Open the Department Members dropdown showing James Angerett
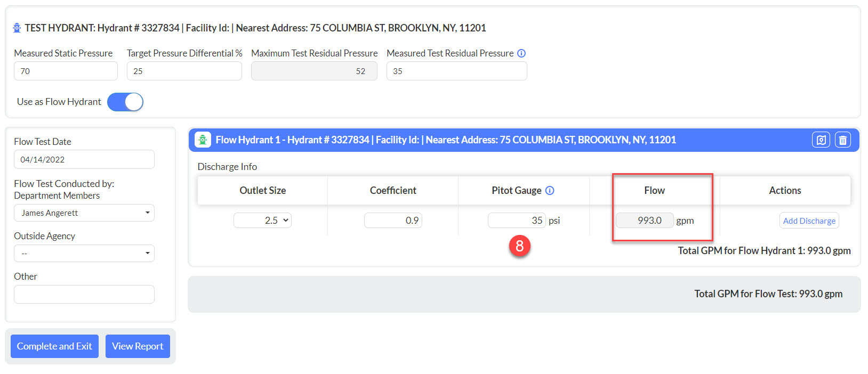Viewport: 868px width, 374px height. pyautogui.click(x=84, y=213)
